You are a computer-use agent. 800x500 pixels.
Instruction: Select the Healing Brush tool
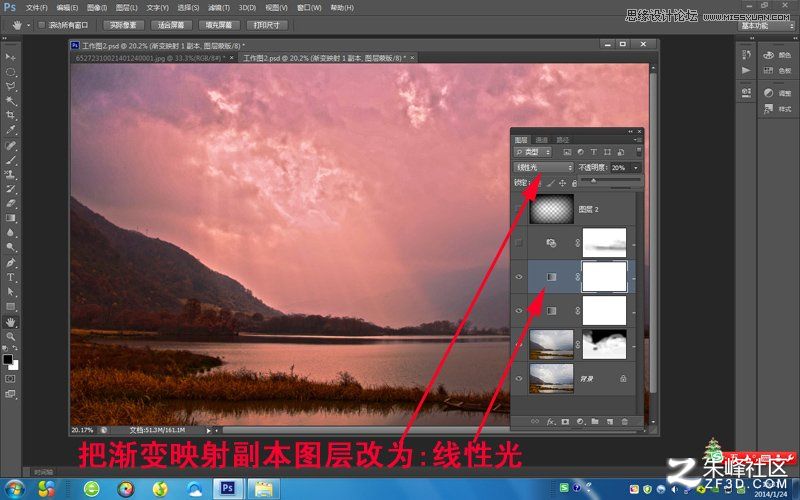point(10,145)
